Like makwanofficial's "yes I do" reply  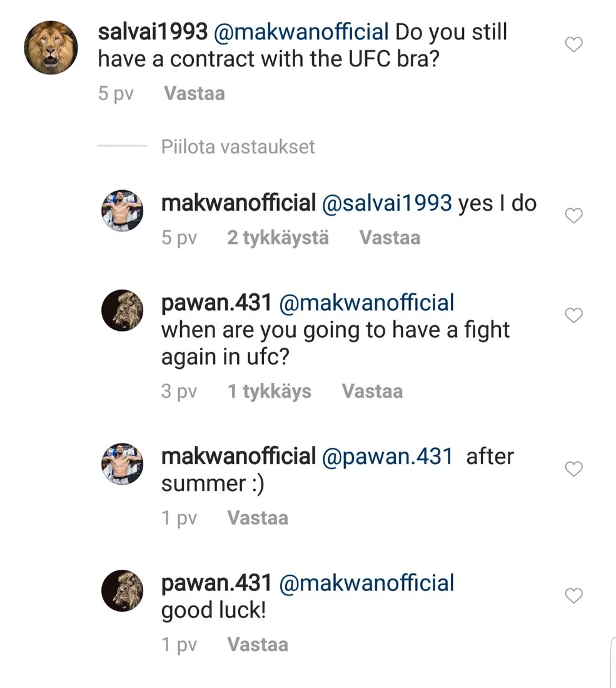pos(573,216)
